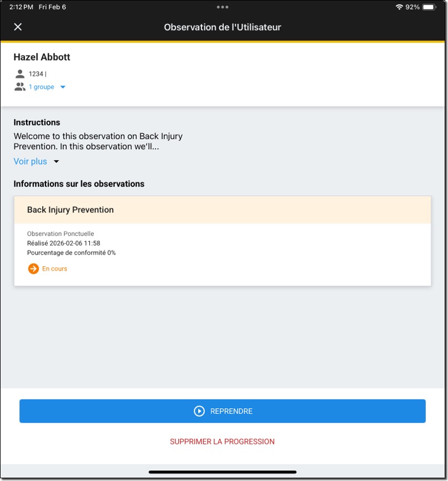Click SUPPRIMER LA PROGRESSION
The height and width of the screenshot is (481, 448).
click(x=222, y=442)
